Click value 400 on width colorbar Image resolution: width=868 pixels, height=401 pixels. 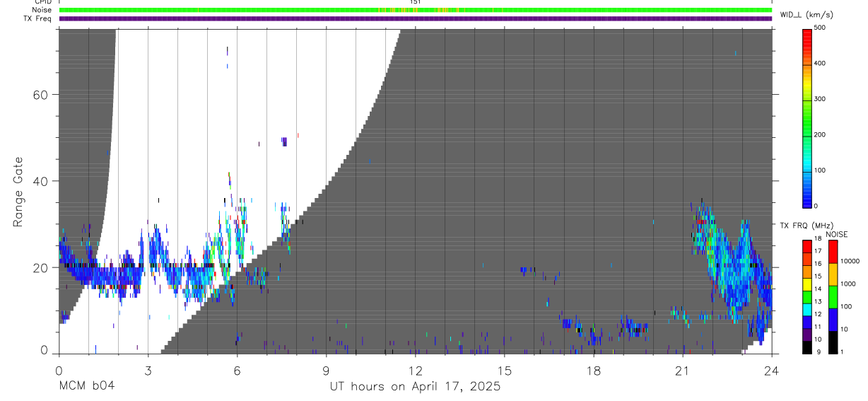[x=821, y=64]
